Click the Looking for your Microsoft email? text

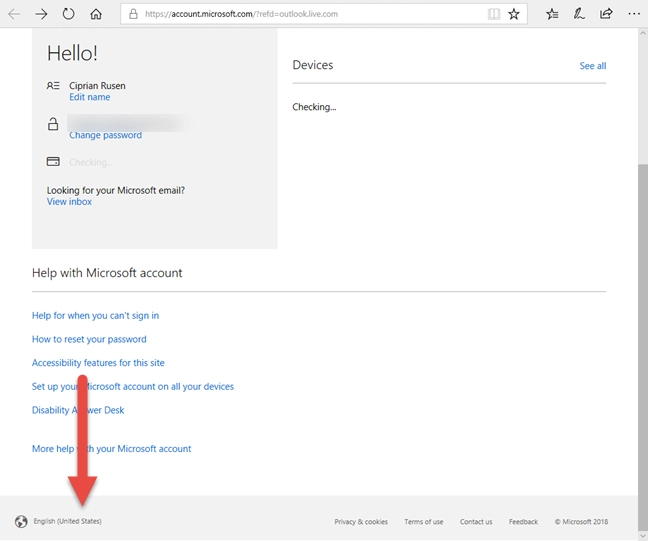[116, 191]
